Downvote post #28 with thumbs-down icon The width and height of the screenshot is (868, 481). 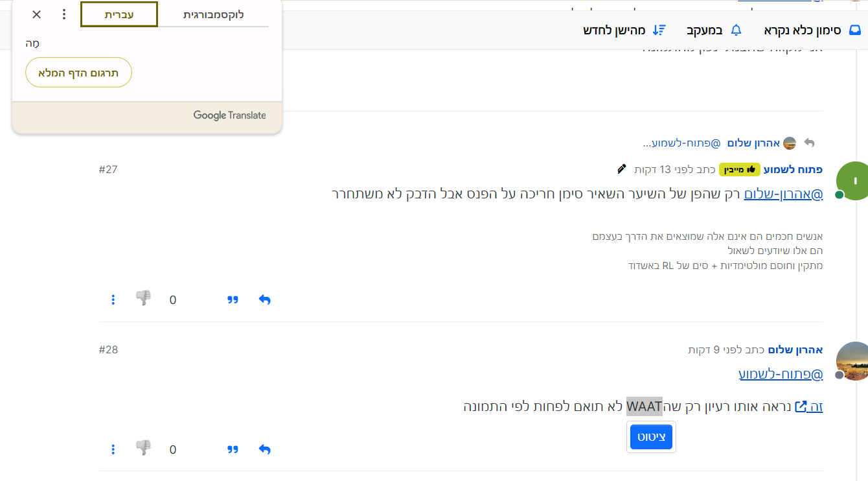(x=143, y=448)
